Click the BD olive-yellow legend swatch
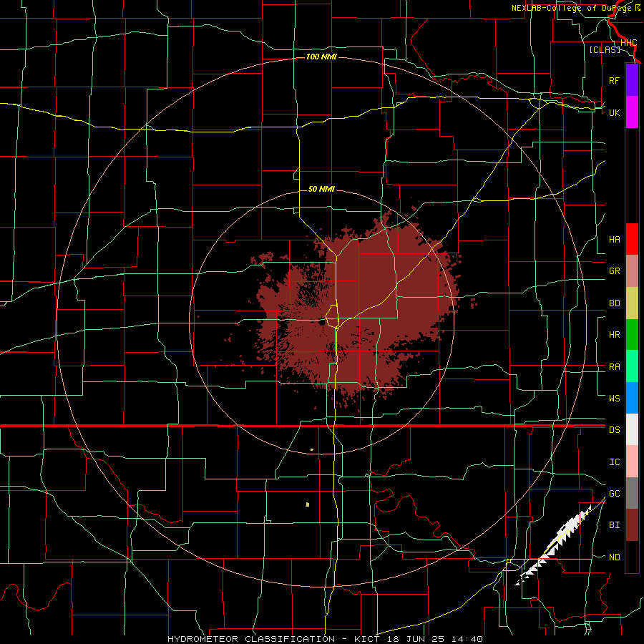The image size is (644, 644). [632, 303]
